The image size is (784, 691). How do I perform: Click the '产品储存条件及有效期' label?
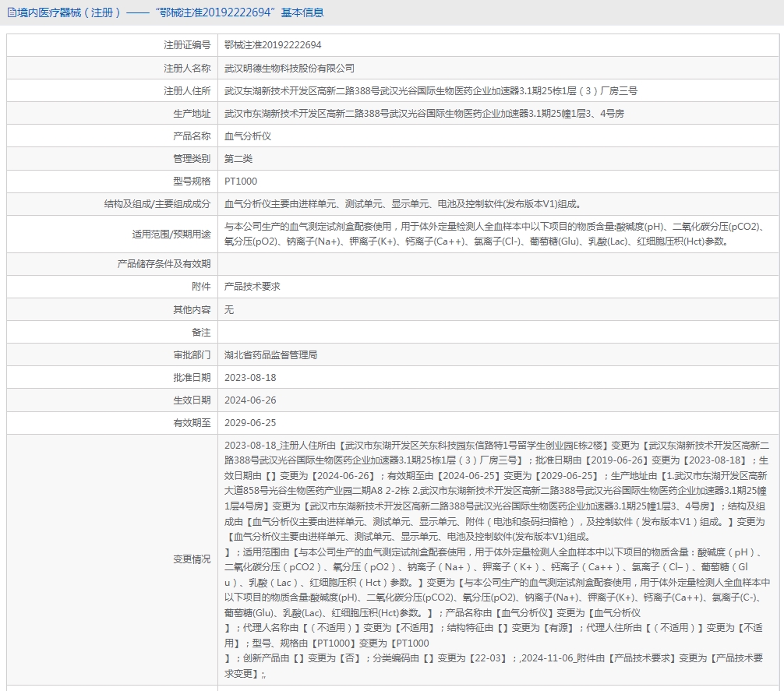[x=164, y=264]
